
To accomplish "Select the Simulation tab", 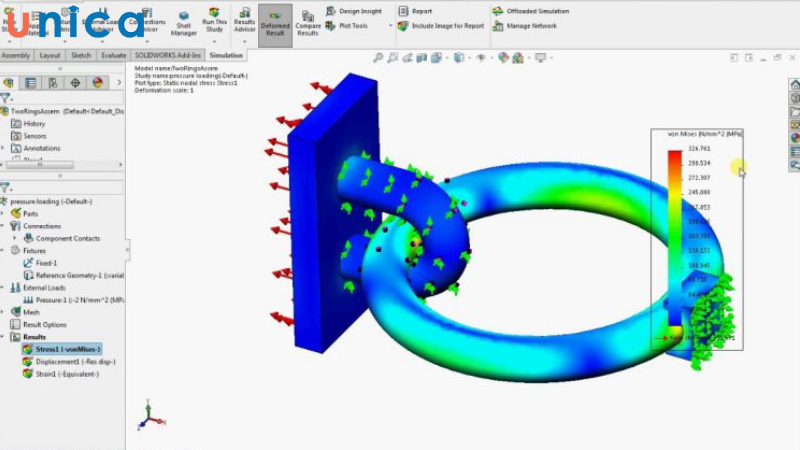I will [x=226, y=55].
